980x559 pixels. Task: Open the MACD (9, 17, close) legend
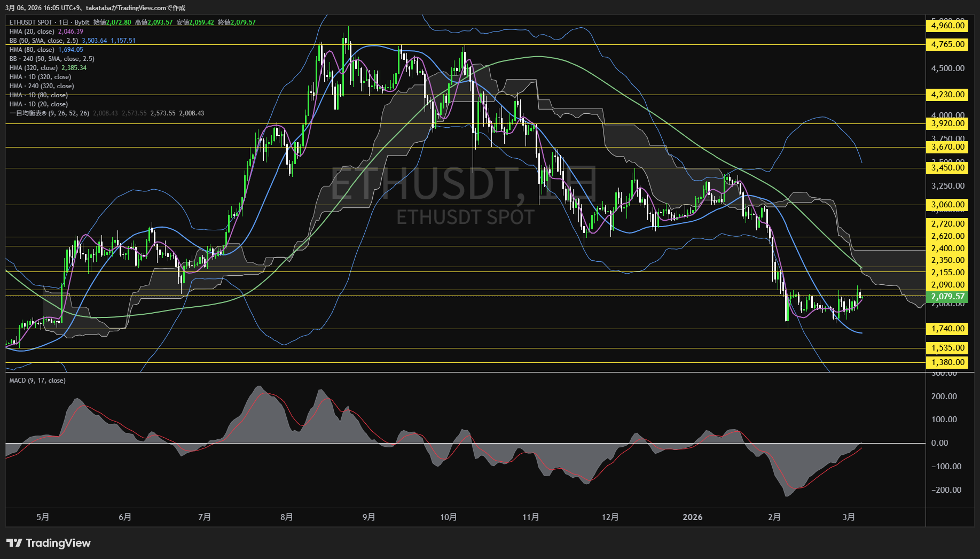click(x=37, y=381)
